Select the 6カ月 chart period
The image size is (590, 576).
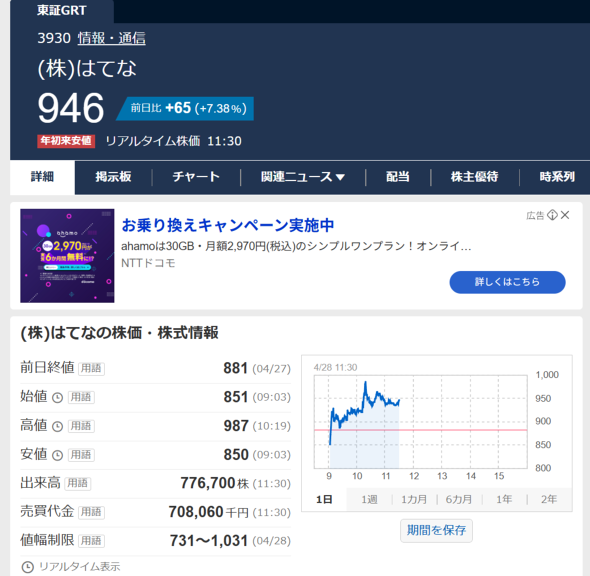click(459, 499)
